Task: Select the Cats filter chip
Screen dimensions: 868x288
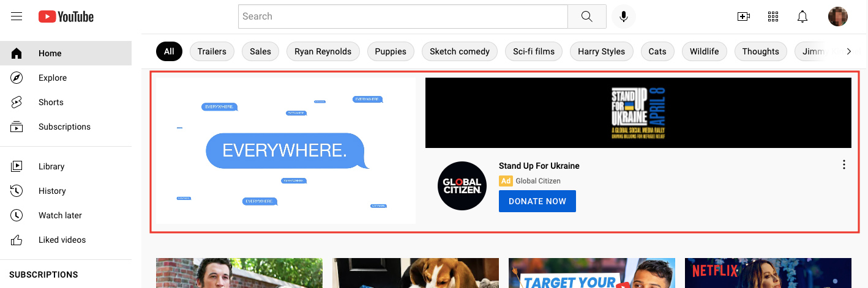Action: coord(657,51)
